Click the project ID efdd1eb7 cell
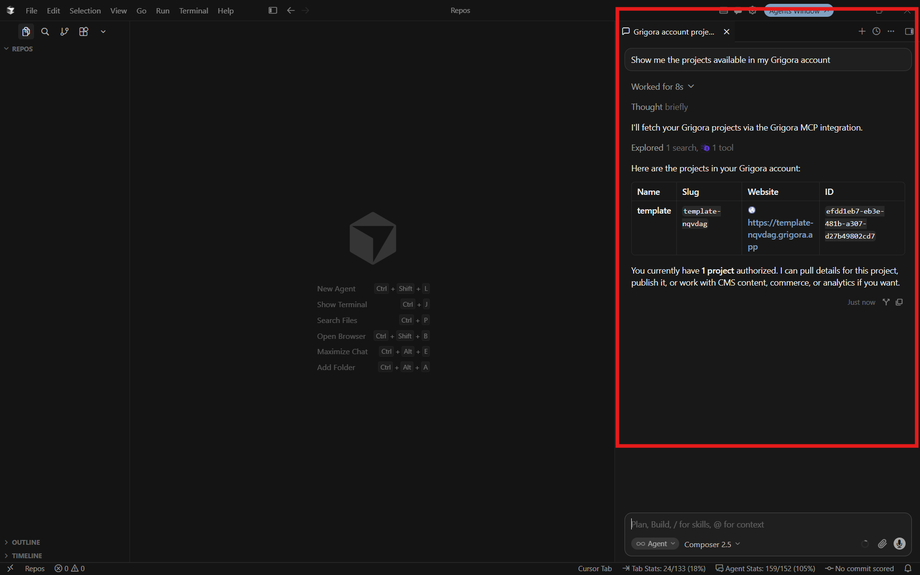 (854, 224)
